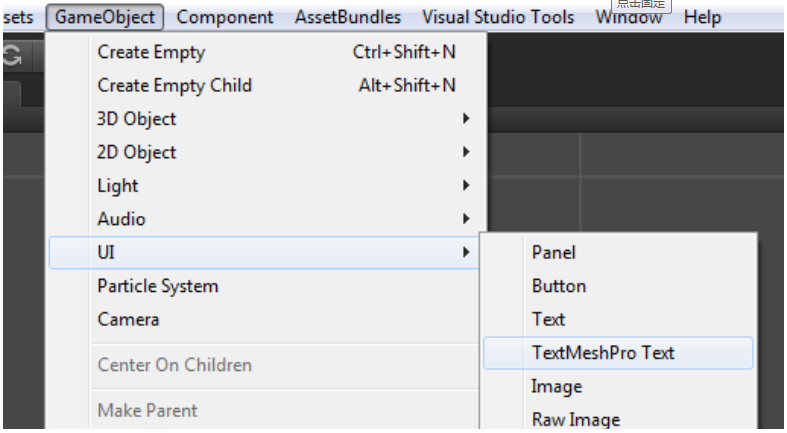Open the GameObject menu
787x433 pixels.
pos(106,17)
